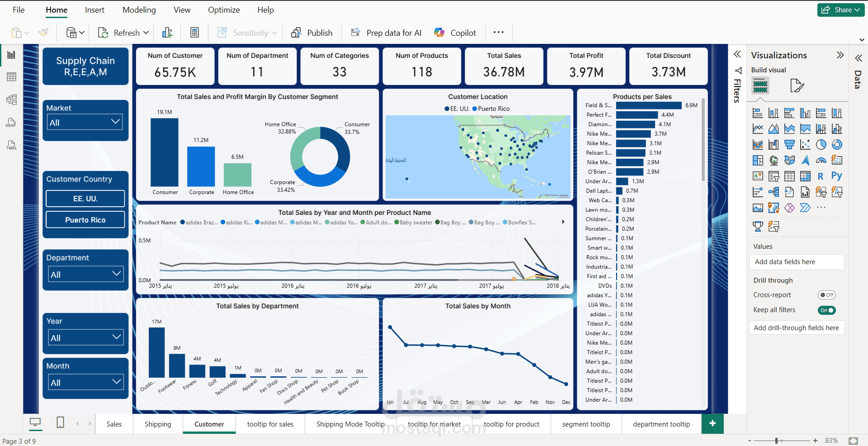The width and height of the screenshot is (868, 446).
Task: Click the Publish toolbar button
Action: tap(312, 33)
